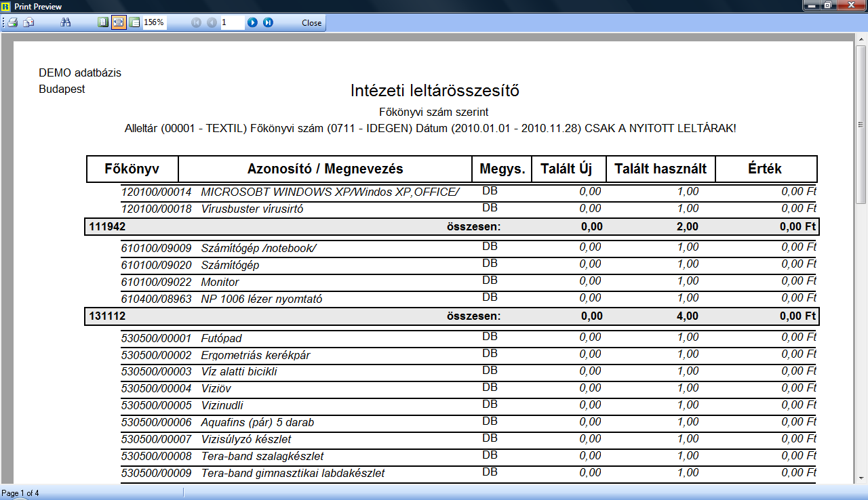The image size is (868, 500).
Task: Click the 'Azonosító / Megnevezés' header
Action: [x=325, y=169]
